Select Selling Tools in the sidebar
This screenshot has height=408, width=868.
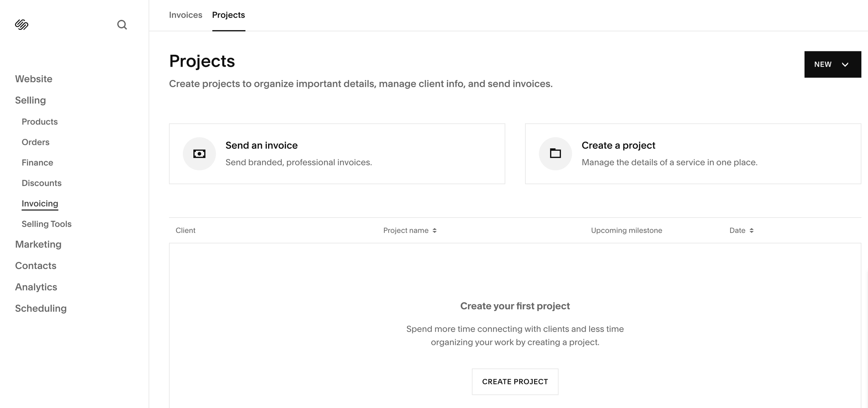(x=47, y=224)
